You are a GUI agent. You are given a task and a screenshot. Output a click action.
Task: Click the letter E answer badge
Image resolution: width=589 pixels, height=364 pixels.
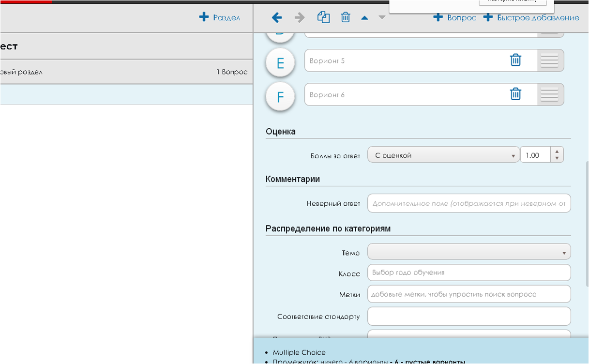click(x=280, y=62)
